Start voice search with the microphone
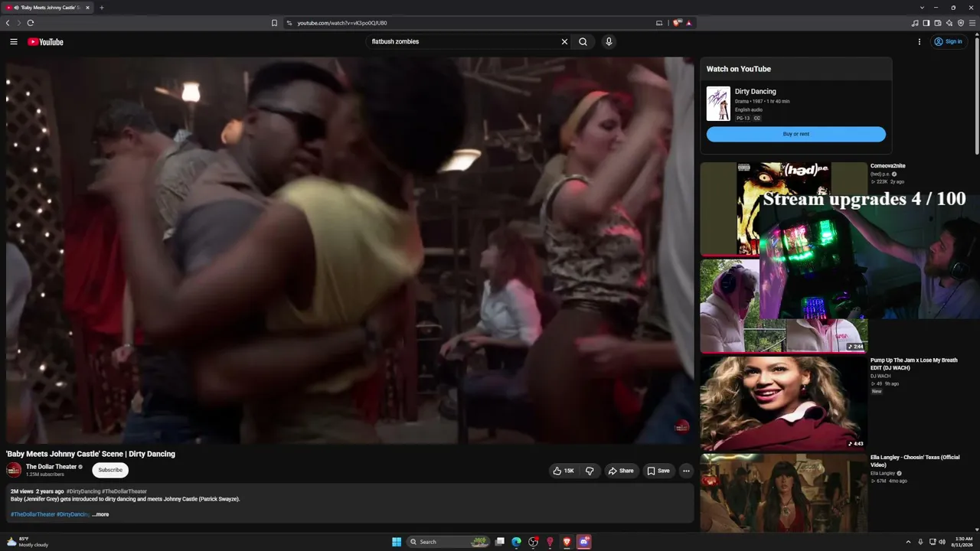Viewport: 980px width, 551px height. (609, 42)
